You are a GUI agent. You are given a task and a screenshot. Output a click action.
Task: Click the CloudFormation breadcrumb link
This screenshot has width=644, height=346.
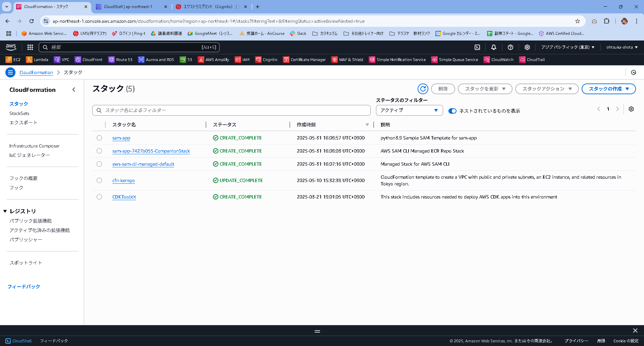click(x=36, y=72)
